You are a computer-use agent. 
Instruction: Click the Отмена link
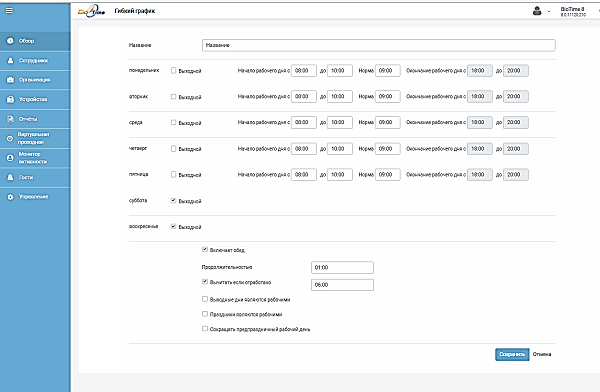coord(542,354)
